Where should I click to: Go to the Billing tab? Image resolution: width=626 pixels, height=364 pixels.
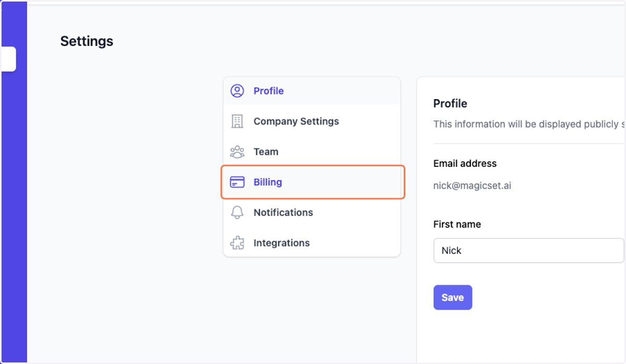click(312, 182)
